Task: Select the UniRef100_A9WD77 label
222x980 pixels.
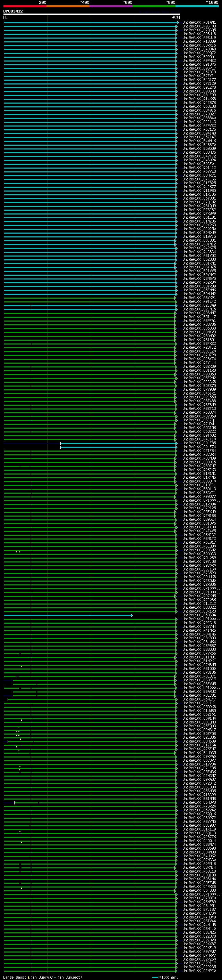Action: tap(199, 497)
